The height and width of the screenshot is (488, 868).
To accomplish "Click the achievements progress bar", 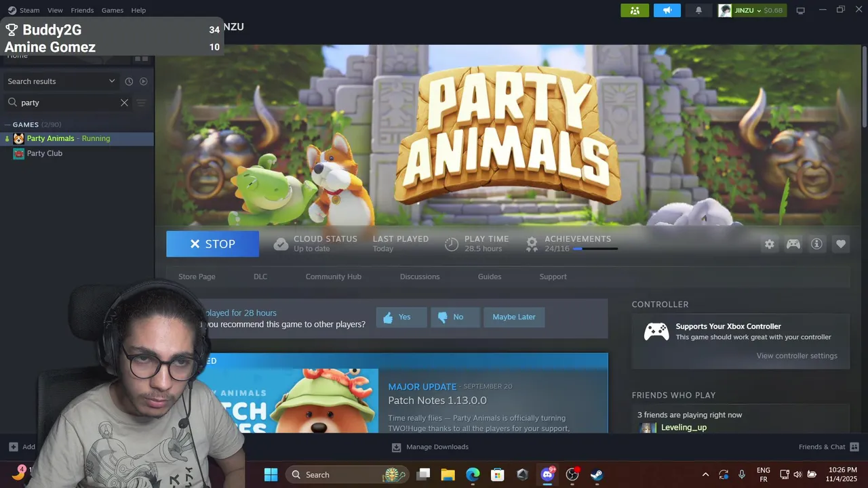I will click(595, 249).
